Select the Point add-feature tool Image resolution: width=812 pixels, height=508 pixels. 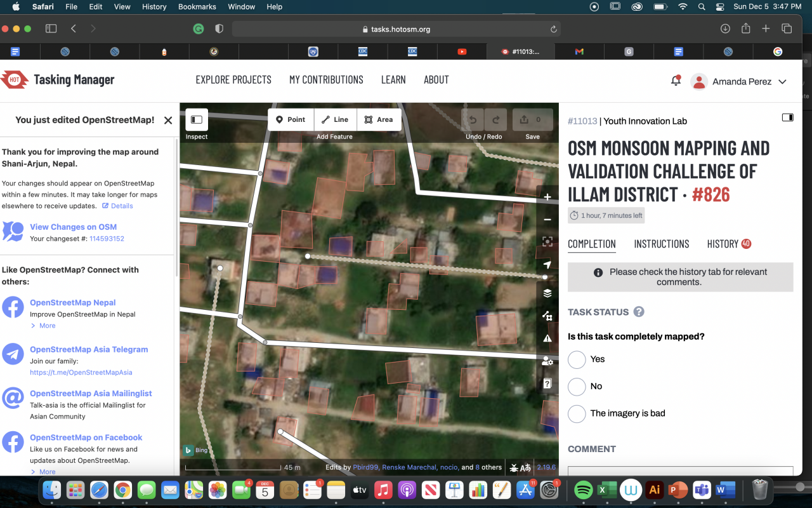291,119
